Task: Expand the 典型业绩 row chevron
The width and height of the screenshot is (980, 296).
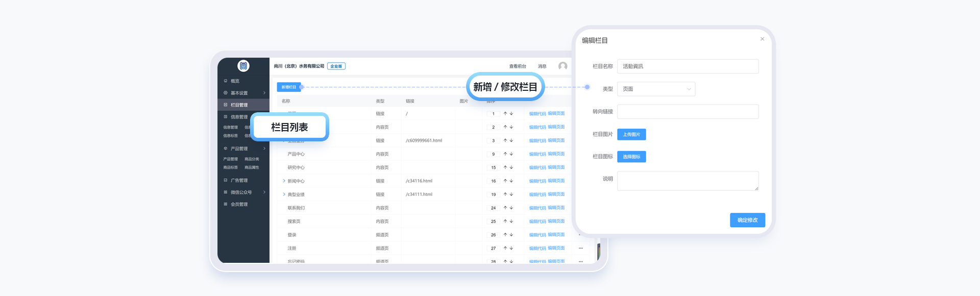Action: pos(284,194)
